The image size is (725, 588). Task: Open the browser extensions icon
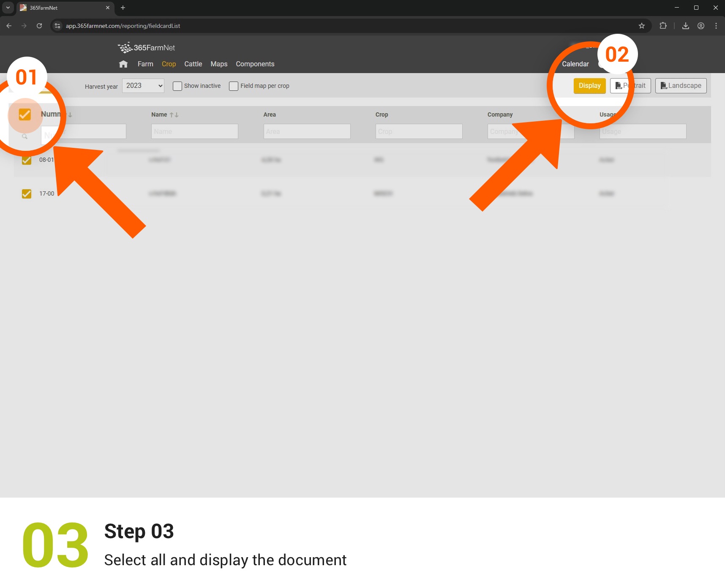(663, 26)
